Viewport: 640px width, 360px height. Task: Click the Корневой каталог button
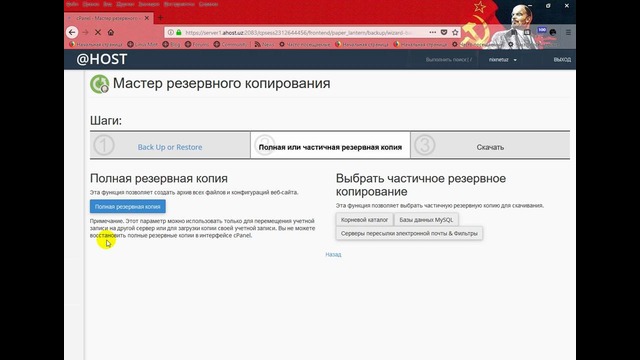[x=364, y=220]
